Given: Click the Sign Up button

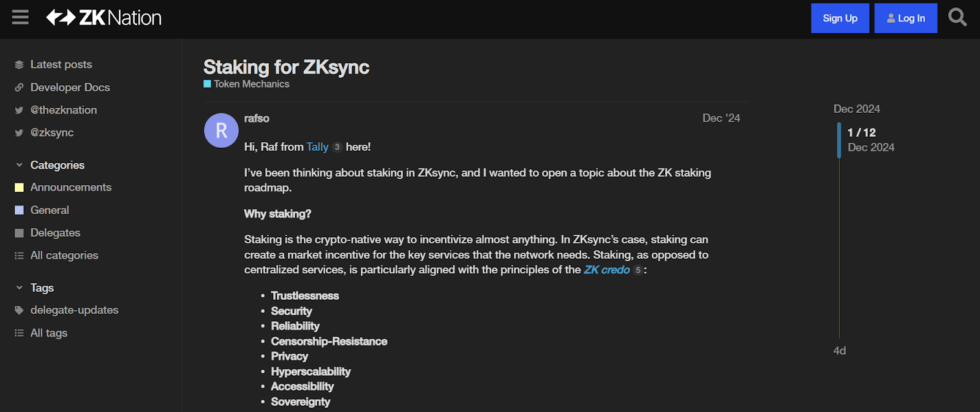Looking at the screenshot, I should click(x=840, y=18).
